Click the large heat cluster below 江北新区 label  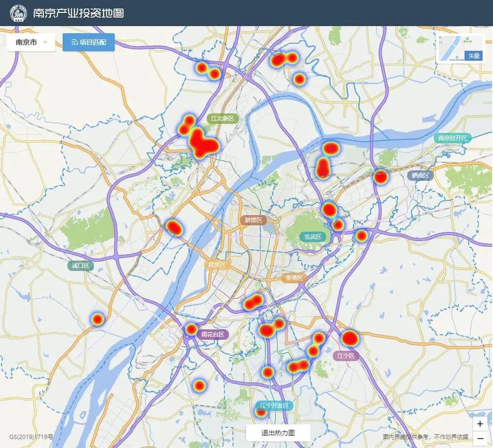pos(203,143)
